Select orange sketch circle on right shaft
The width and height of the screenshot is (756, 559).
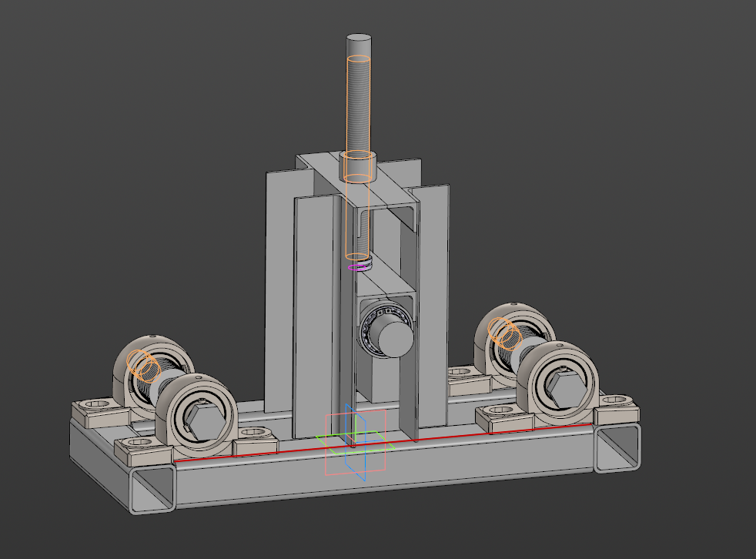[x=503, y=331]
